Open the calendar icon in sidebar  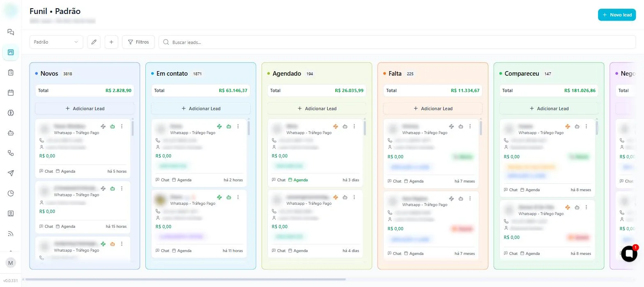11,93
